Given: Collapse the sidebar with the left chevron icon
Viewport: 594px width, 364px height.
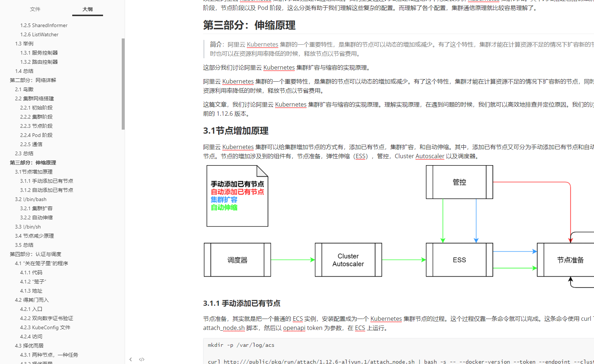Looking at the screenshot, I should coord(131,359).
